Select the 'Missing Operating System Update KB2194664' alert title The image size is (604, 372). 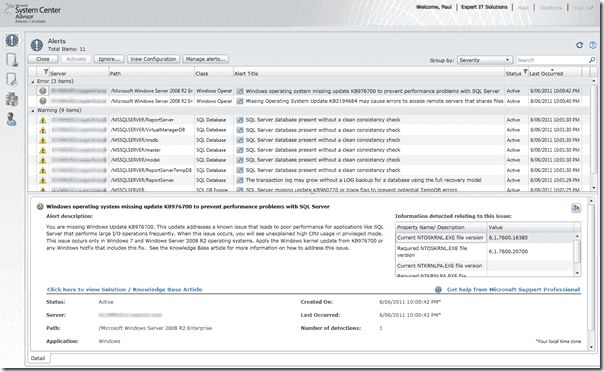pos(374,101)
